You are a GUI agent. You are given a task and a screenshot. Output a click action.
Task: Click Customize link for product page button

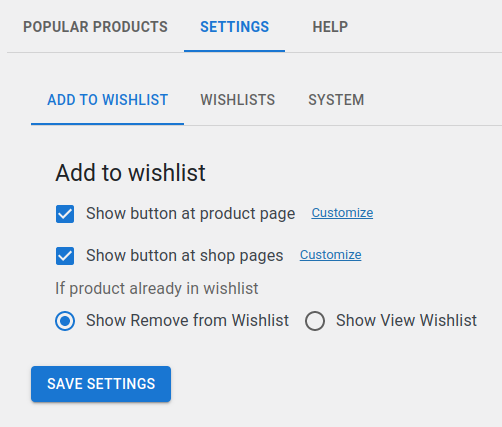point(342,213)
